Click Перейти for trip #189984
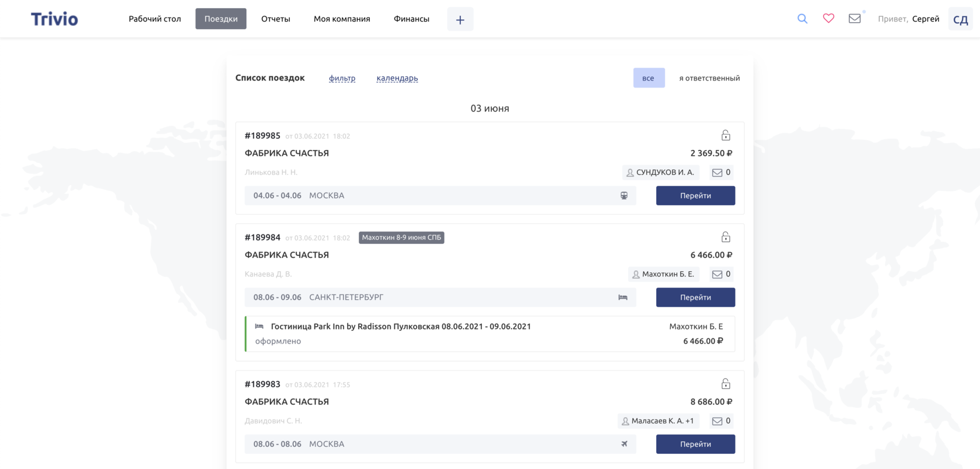The height and width of the screenshot is (469, 980). 695,297
